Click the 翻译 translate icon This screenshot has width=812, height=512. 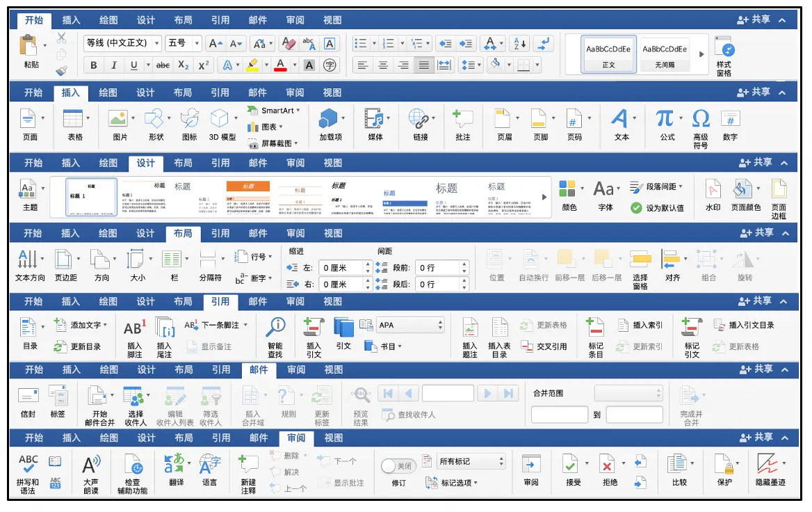point(174,464)
